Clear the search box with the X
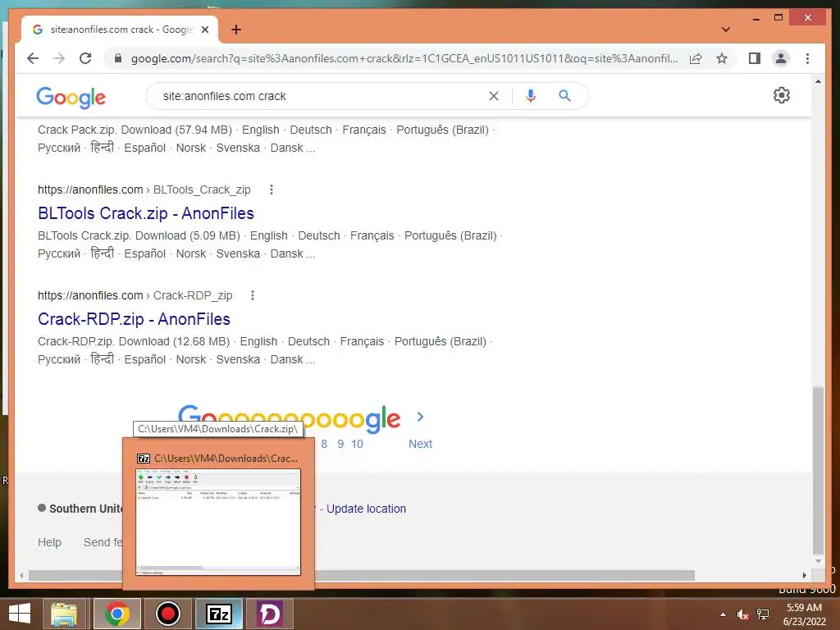The height and width of the screenshot is (630, 840). (x=493, y=96)
